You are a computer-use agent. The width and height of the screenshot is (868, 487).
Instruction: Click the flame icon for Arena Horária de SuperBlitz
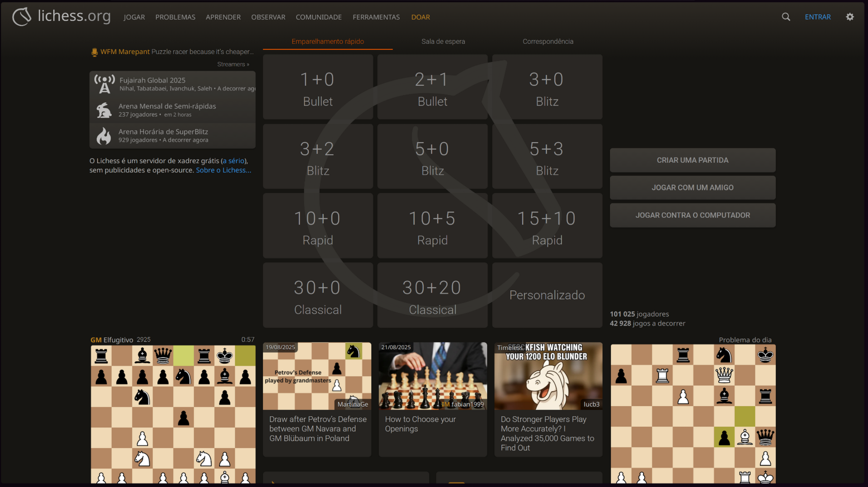click(x=104, y=135)
